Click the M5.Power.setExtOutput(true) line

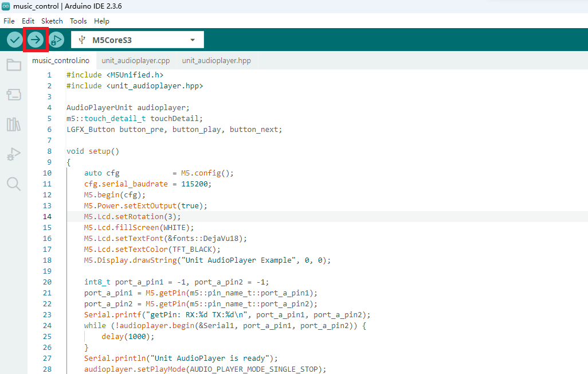[146, 206]
